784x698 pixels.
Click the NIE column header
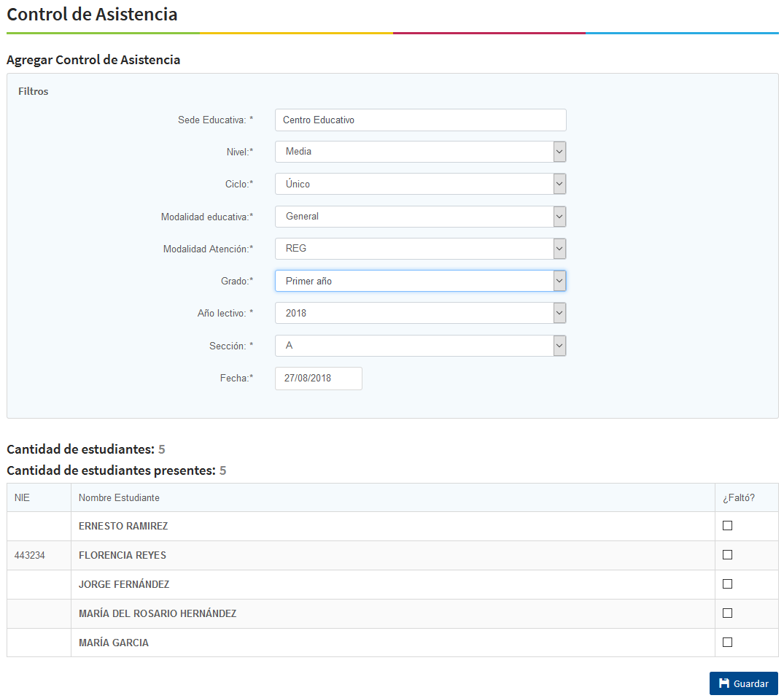22,497
